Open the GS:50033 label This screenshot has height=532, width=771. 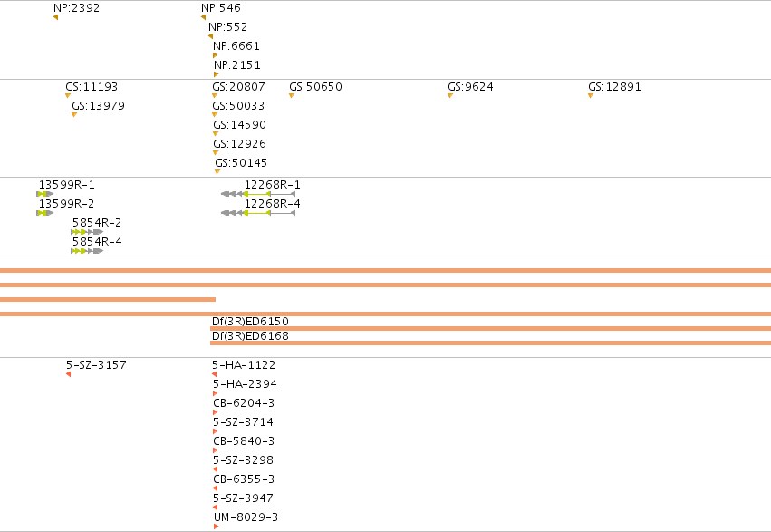(x=239, y=106)
